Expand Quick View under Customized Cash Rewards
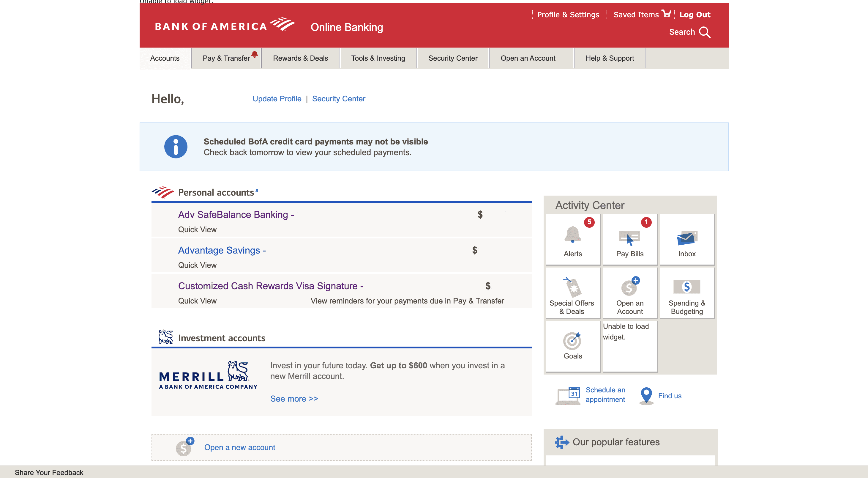The image size is (868, 478). (197, 301)
